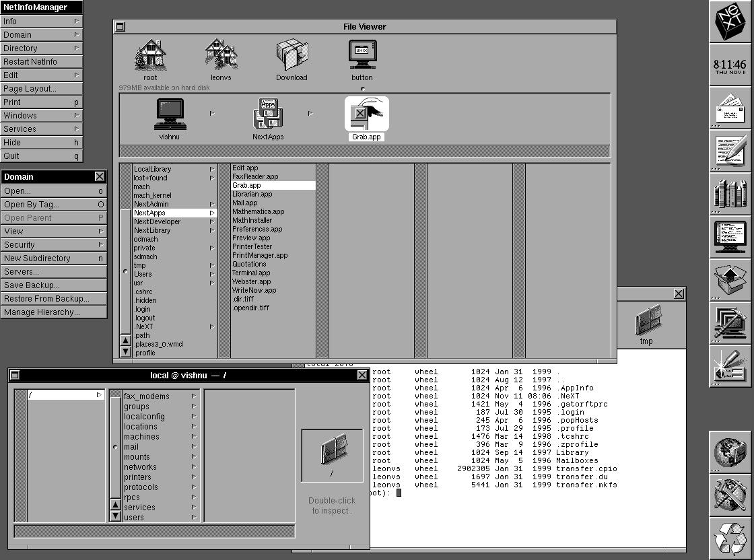Open the Terminal monitor dock icon
The height and width of the screenshot is (560, 754).
730,237
